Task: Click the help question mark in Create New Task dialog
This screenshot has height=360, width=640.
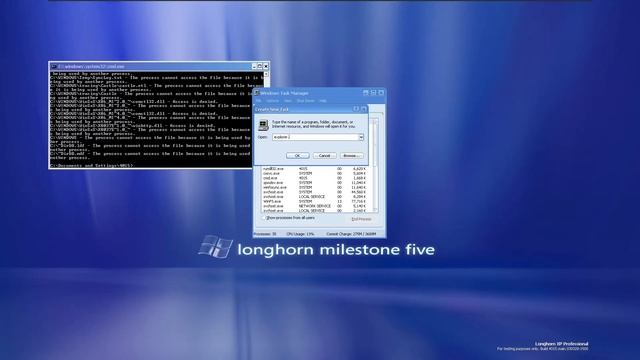Action: coord(356,109)
